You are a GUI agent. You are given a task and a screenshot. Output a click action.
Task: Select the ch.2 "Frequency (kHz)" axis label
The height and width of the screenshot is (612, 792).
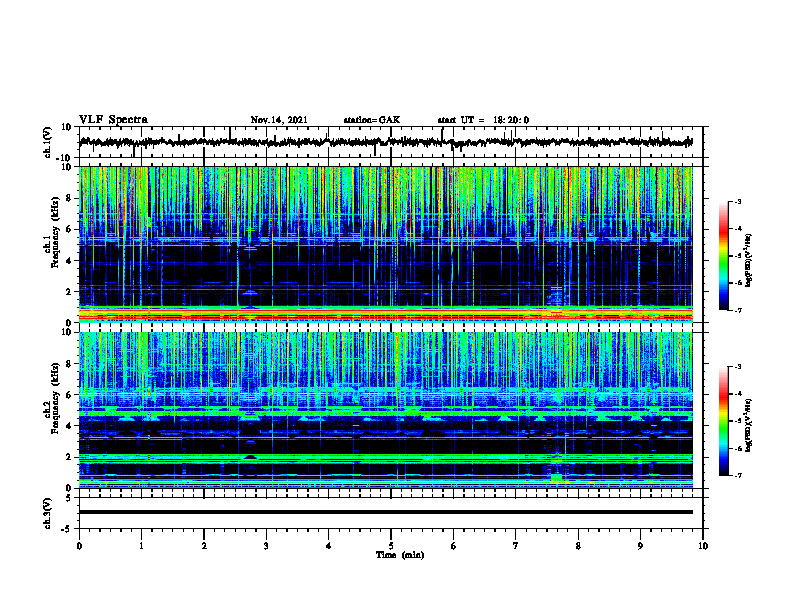click(56, 398)
